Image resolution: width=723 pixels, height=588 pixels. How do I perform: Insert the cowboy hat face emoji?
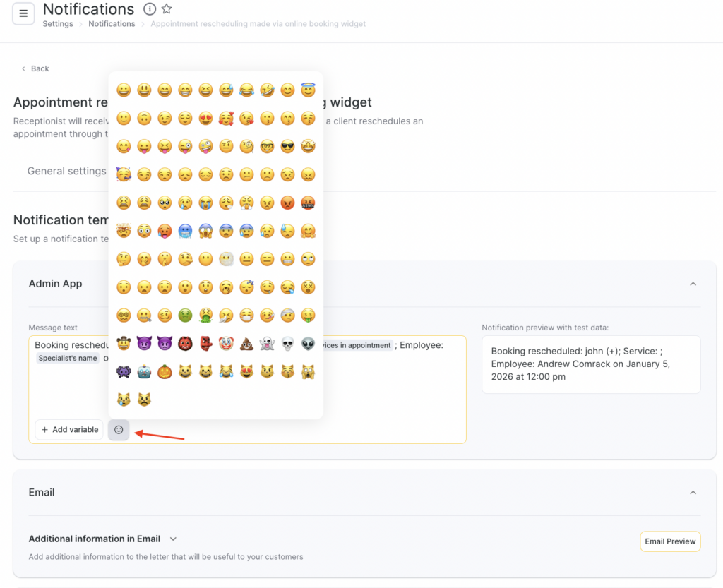[x=124, y=344]
